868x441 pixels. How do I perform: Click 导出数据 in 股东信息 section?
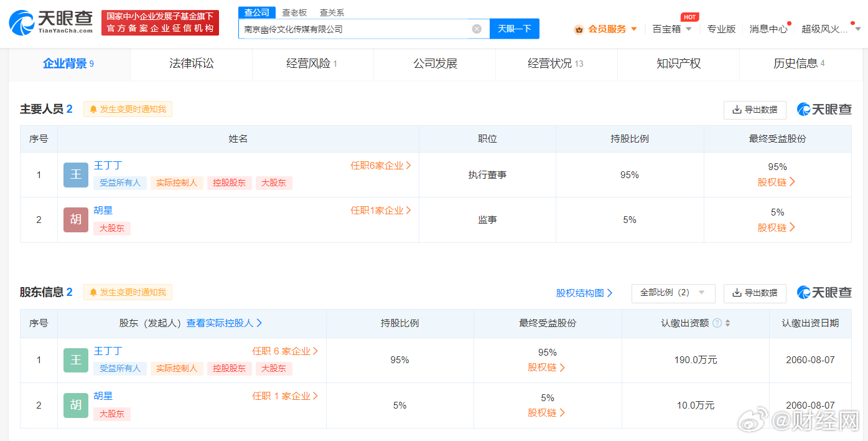755,293
